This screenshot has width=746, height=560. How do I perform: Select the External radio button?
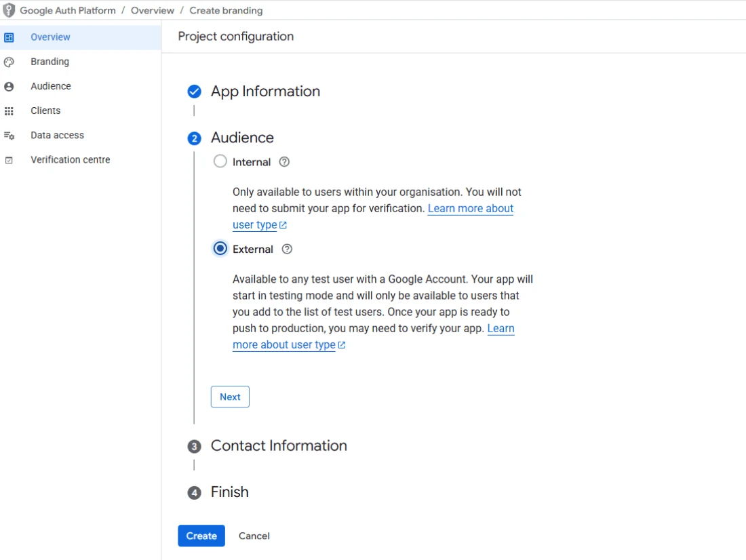220,248
